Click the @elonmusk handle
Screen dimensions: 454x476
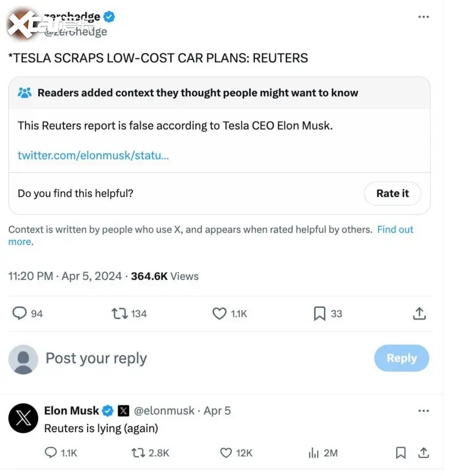click(x=164, y=410)
